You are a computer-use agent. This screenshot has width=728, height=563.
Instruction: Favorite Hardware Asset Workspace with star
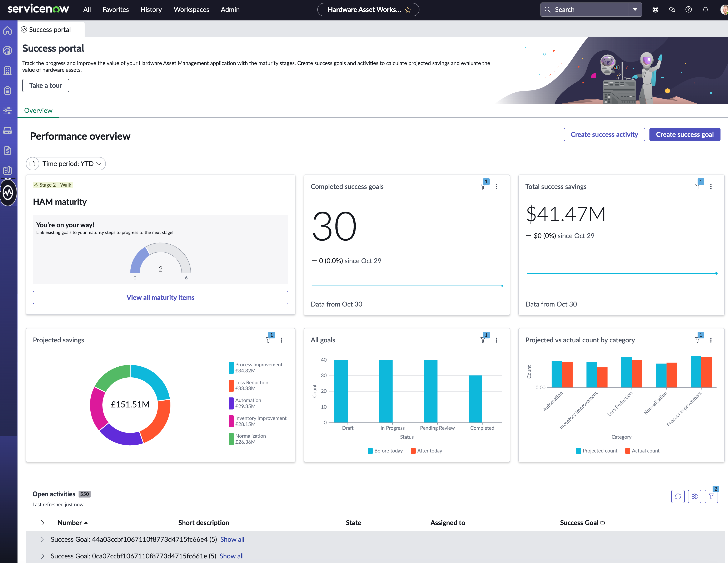tap(408, 10)
